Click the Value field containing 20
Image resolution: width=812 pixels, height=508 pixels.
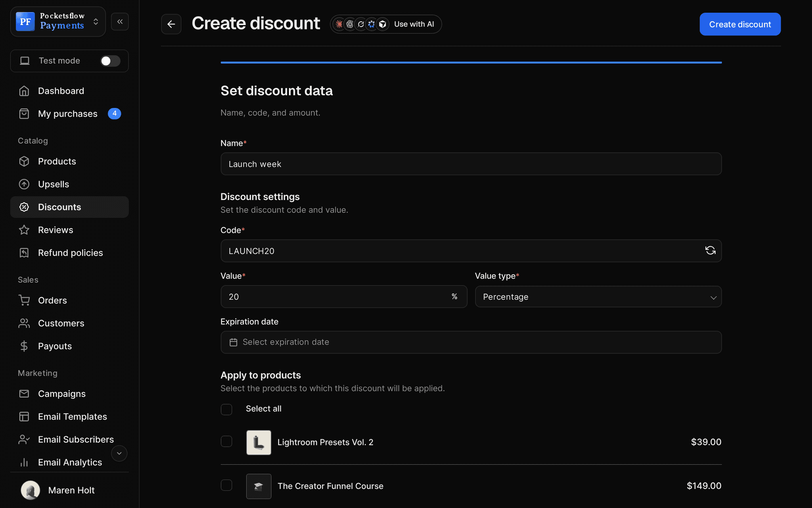[x=344, y=296]
